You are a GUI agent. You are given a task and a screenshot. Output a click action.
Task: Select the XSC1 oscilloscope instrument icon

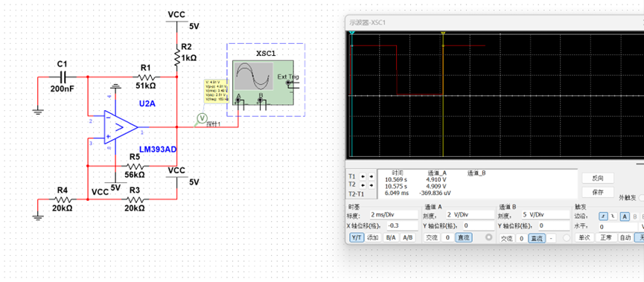(x=263, y=82)
